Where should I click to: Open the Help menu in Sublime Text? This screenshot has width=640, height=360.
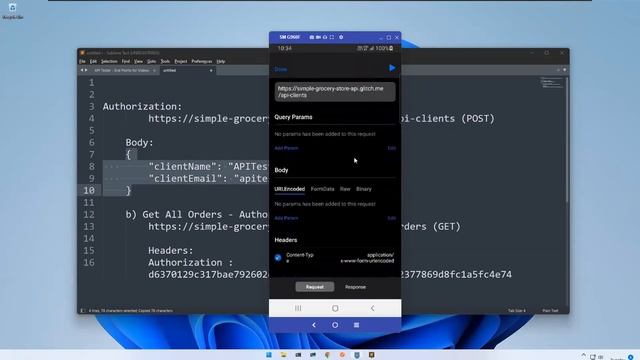coord(221,61)
